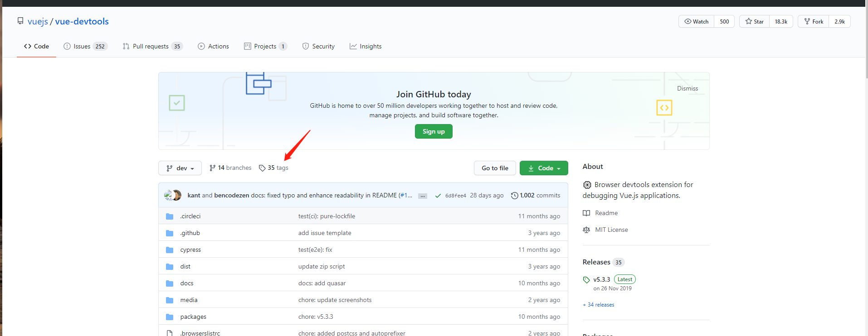
Task: Open the vue-devtools repository link
Action: click(x=82, y=21)
